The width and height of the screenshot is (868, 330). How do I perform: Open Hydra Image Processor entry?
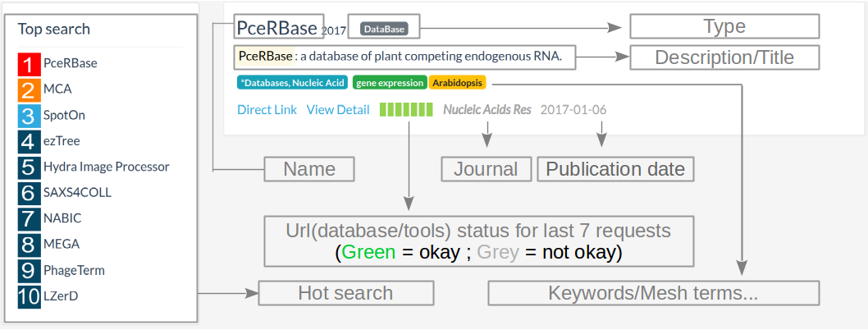click(x=107, y=167)
